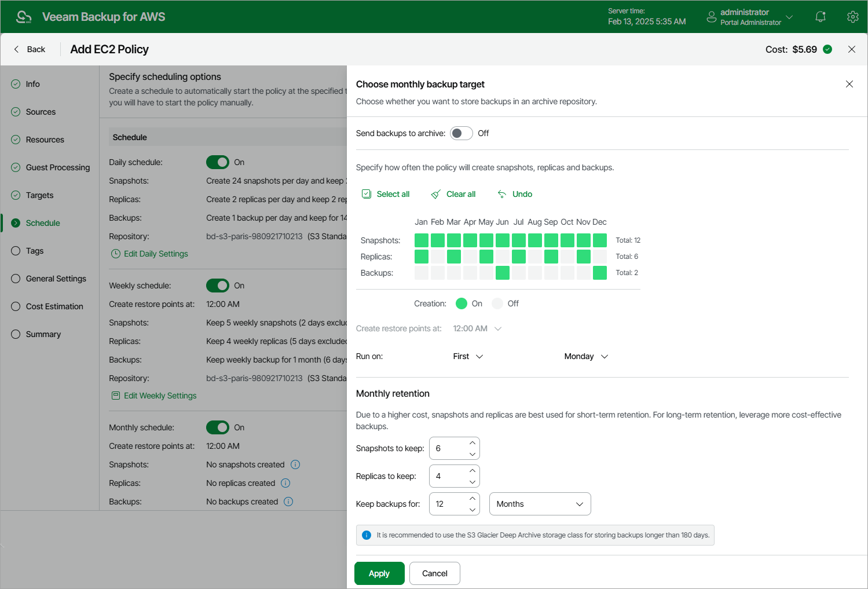The width and height of the screenshot is (868, 589).
Task: Apply the monthly backup target settings
Action: pos(379,573)
